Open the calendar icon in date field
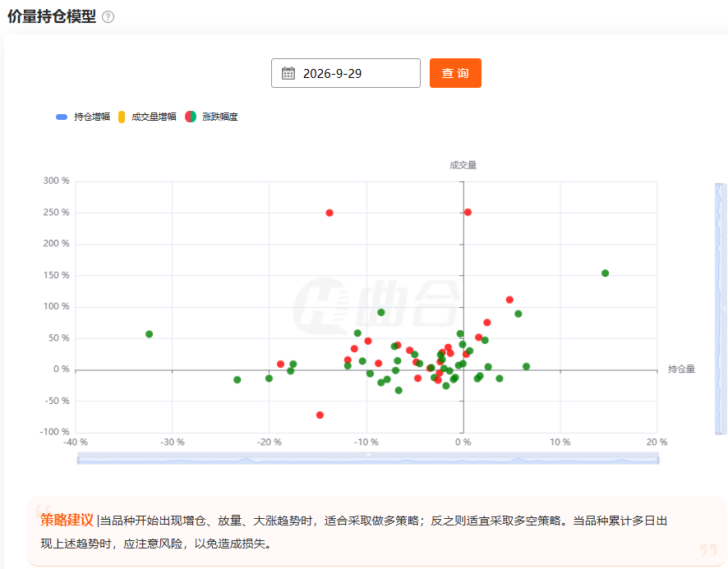 click(288, 73)
